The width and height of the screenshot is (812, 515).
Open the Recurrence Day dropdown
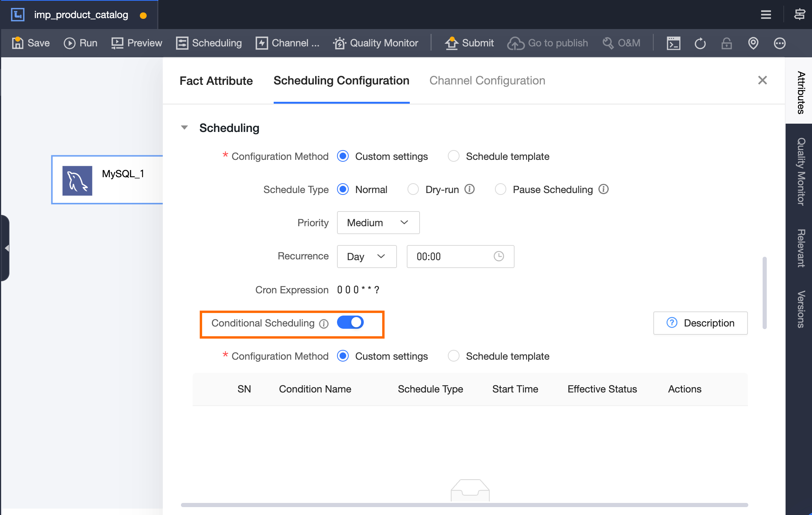(x=366, y=256)
